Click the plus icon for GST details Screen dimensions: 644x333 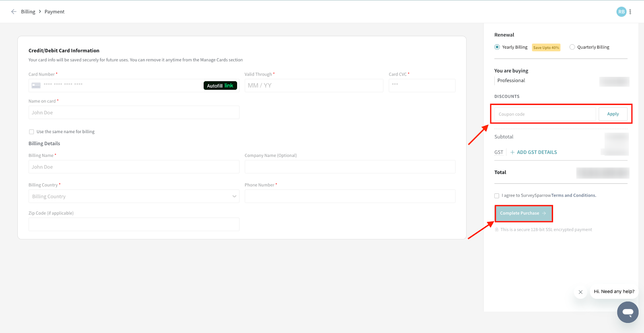point(512,152)
